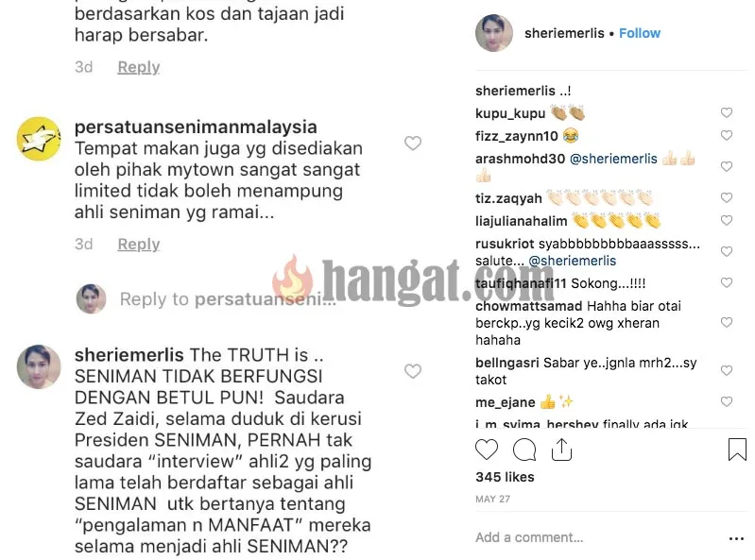This screenshot has width=755, height=560.
Task: Like kupu_kupu's comment heart
Action: tap(727, 112)
